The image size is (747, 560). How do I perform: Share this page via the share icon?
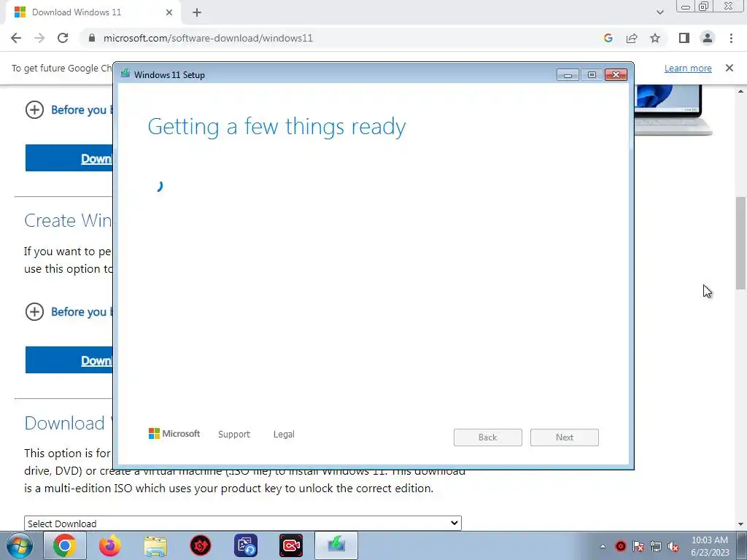point(632,38)
